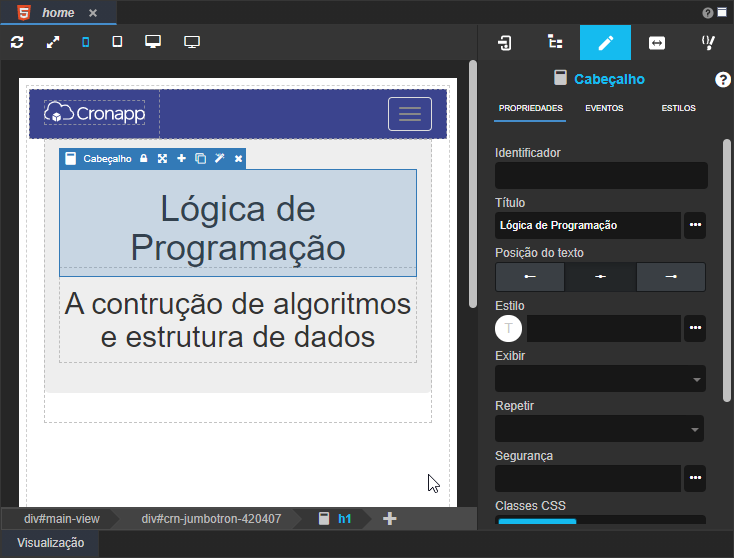Click the help icon in the title bar
This screenshot has width=734, height=558.
click(x=708, y=13)
